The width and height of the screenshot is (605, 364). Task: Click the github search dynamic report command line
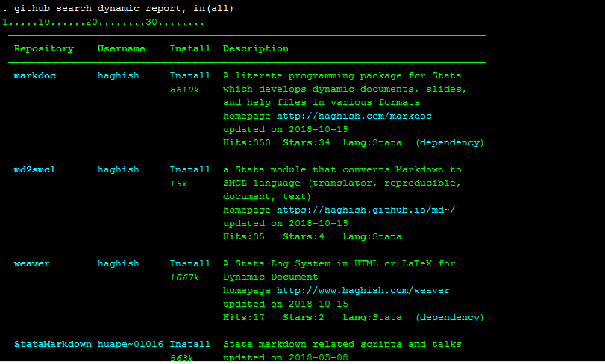(x=118, y=9)
